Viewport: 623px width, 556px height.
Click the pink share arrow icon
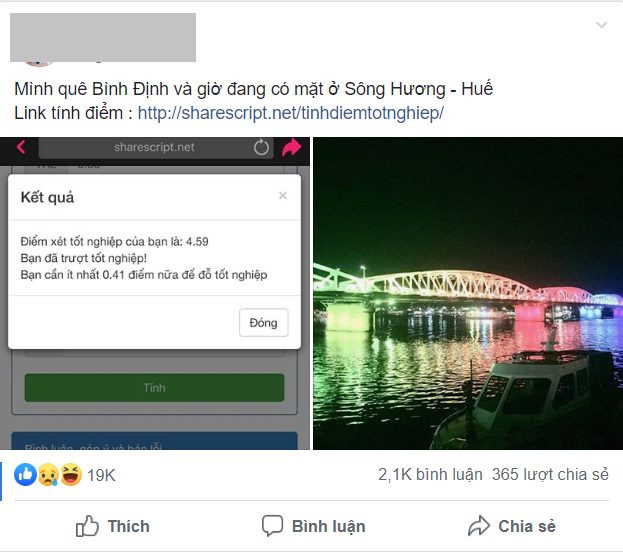pos(292,147)
